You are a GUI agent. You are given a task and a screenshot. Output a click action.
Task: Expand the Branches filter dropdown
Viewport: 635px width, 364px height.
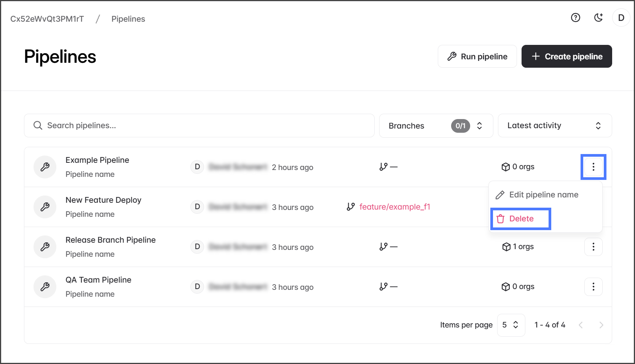[x=436, y=126]
